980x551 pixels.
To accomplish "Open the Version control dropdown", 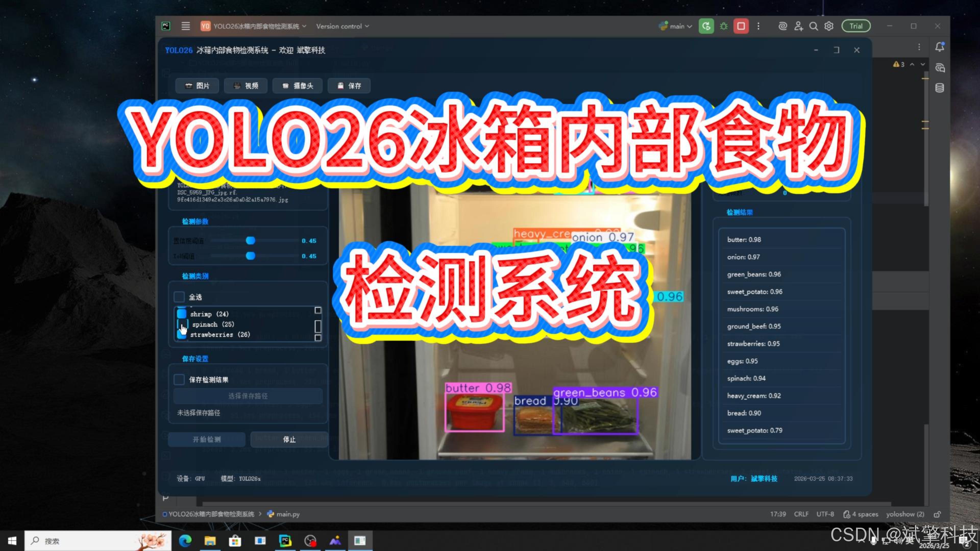I will [342, 26].
